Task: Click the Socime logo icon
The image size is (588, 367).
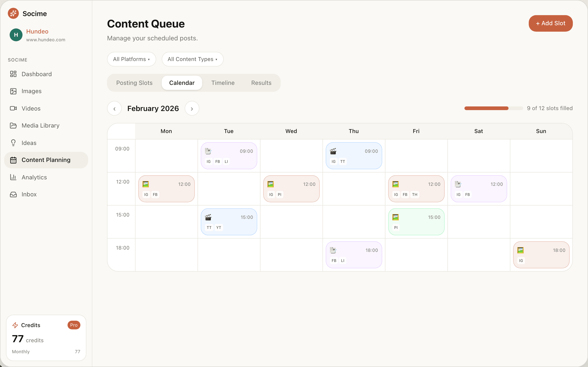Action: tap(13, 13)
